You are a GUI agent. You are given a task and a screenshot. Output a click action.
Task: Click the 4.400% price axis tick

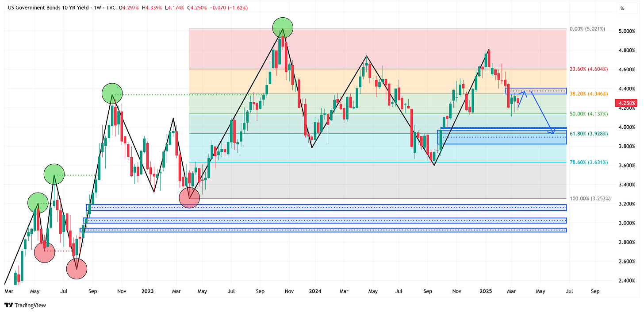pyautogui.click(x=628, y=89)
